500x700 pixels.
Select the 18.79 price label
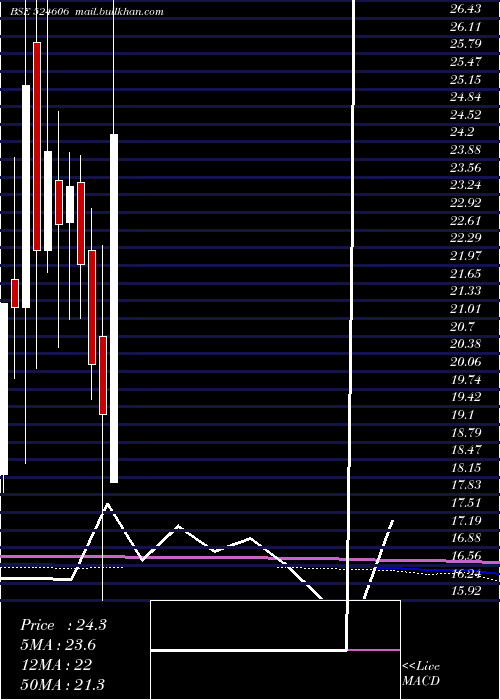coord(465,433)
